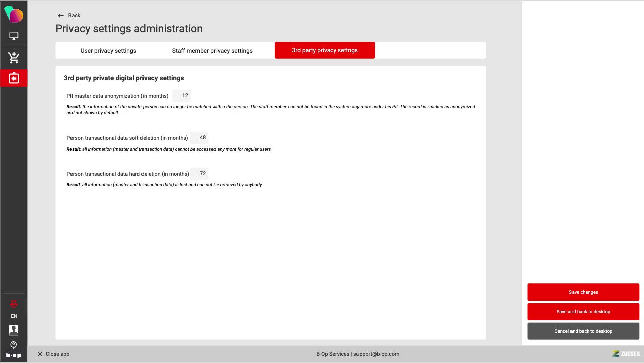644x363 pixels.
Task: Open the desktop monitor icon in sidebar
Action: coord(14,36)
